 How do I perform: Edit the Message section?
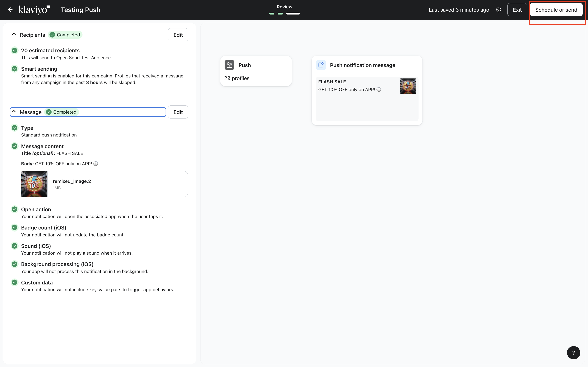tap(178, 112)
